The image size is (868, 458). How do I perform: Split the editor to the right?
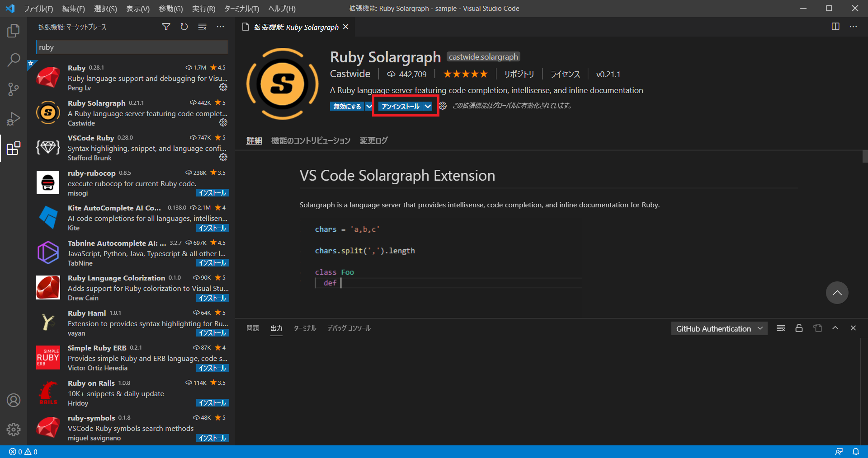pyautogui.click(x=835, y=27)
